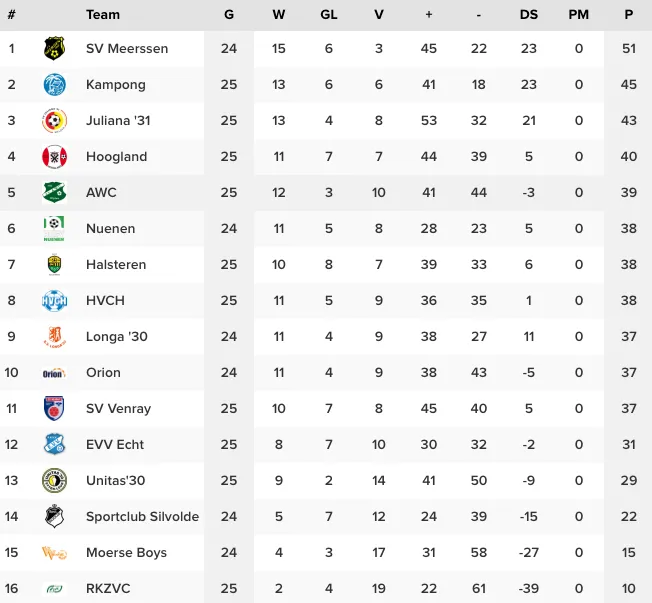
Task: Click the Juliana '31 team logo
Action: 54,121
